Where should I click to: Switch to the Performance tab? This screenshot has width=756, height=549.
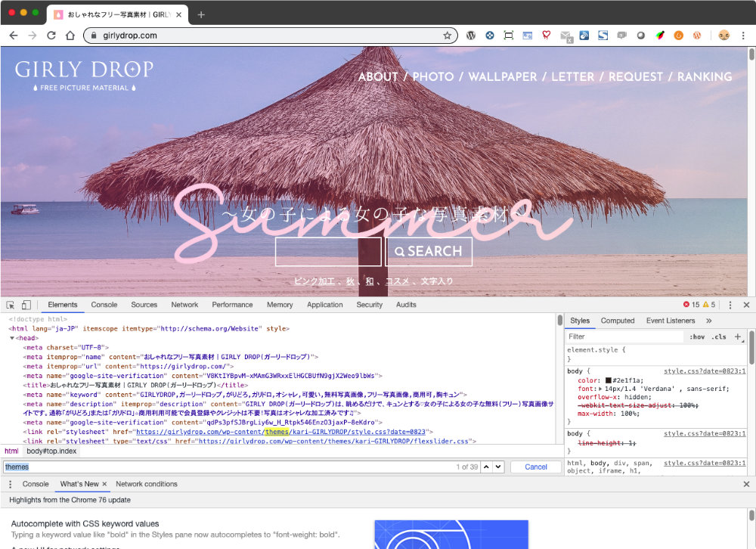click(232, 305)
